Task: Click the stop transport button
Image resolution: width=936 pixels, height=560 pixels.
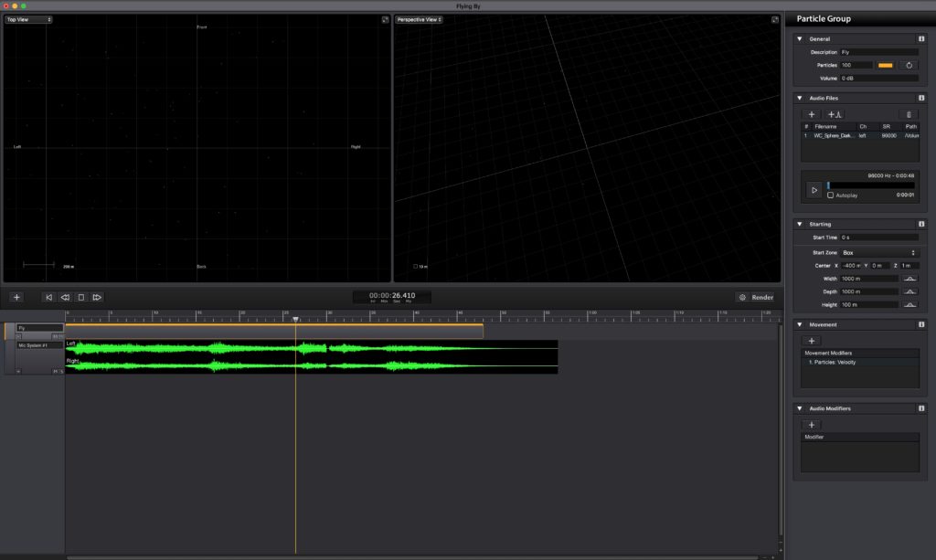Action: 81,297
